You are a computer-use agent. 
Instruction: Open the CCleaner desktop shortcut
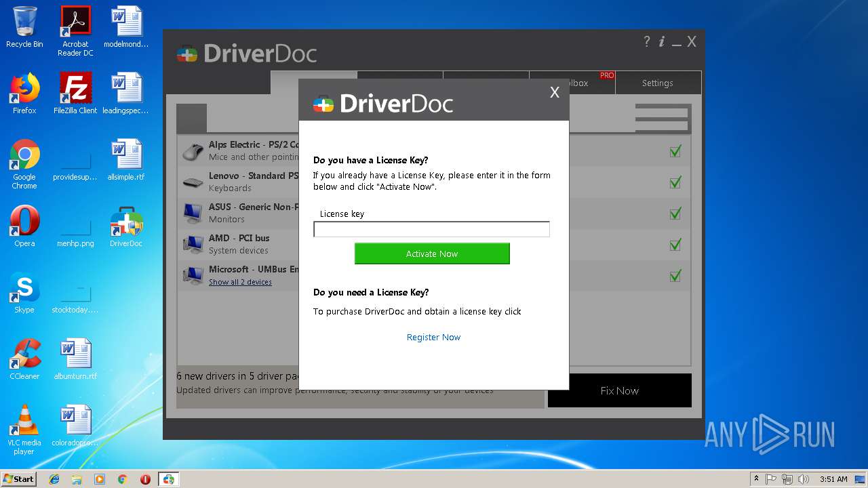24,359
